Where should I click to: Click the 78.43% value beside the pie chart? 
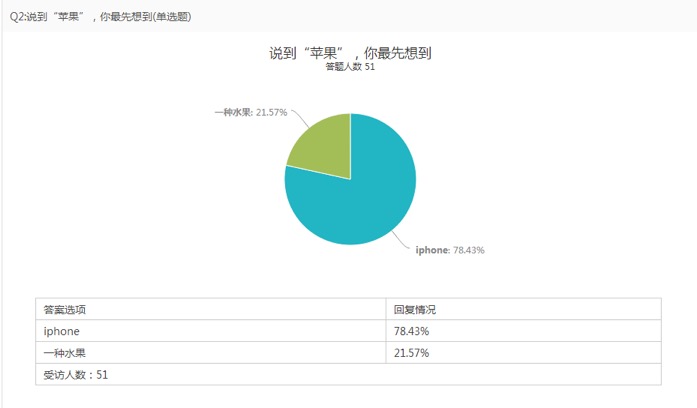(x=468, y=250)
